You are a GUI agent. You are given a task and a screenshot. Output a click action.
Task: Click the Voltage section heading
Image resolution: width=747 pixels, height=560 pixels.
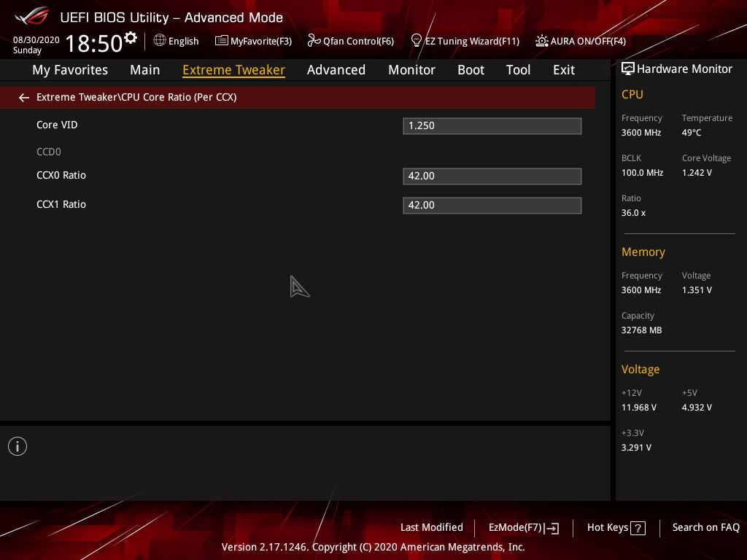tap(640, 370)
